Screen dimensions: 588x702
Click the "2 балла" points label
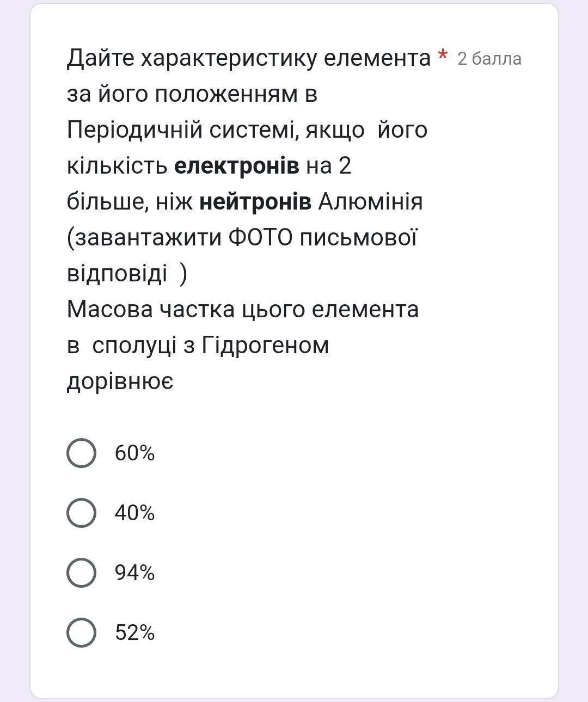tap(489, 58)
